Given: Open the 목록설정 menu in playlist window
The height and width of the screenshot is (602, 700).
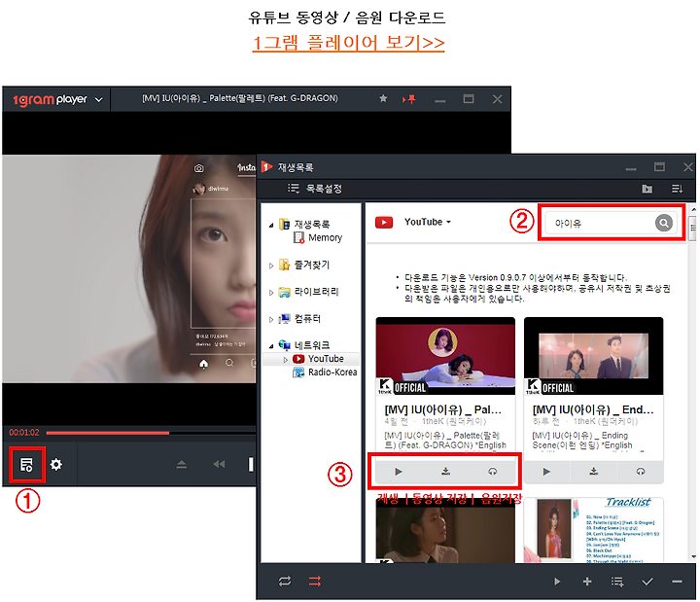Looking at the screenshot, I should 315,189.
